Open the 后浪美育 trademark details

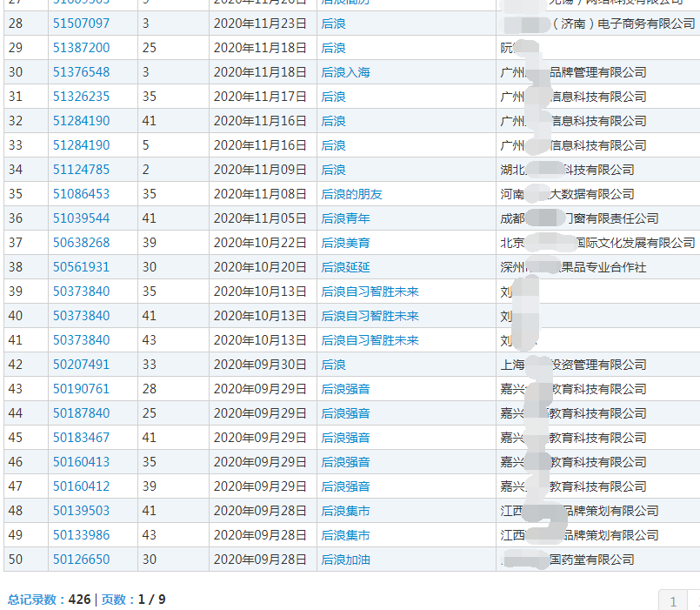coord(345,243)
